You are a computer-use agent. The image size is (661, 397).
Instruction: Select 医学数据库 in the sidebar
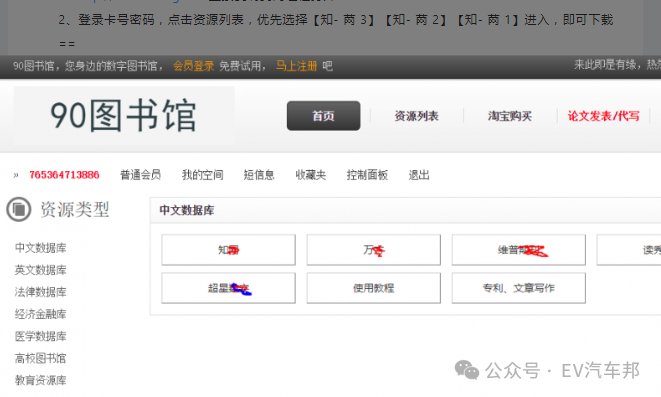point(40,336)
